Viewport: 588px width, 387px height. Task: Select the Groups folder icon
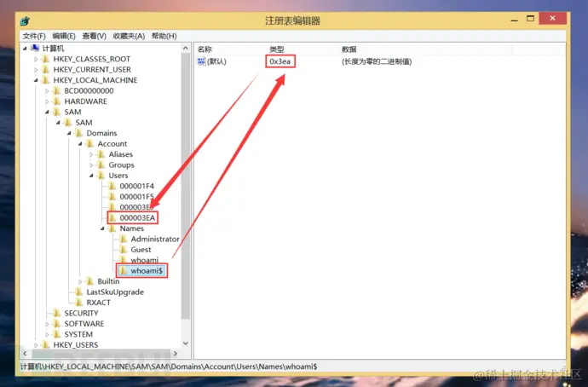click(x=101, y=165)
